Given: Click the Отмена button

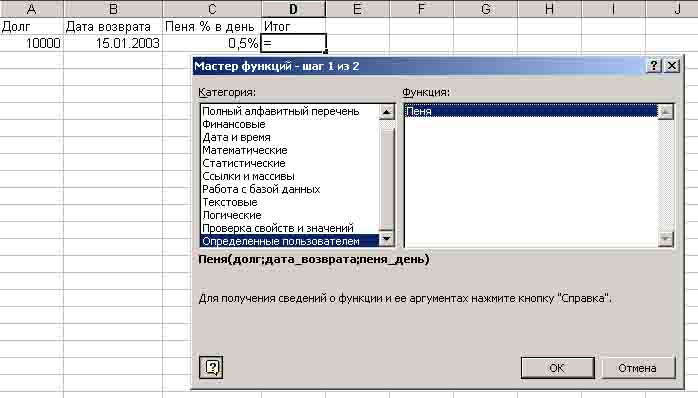Looking at the screenshot, I should coord(637,368).
